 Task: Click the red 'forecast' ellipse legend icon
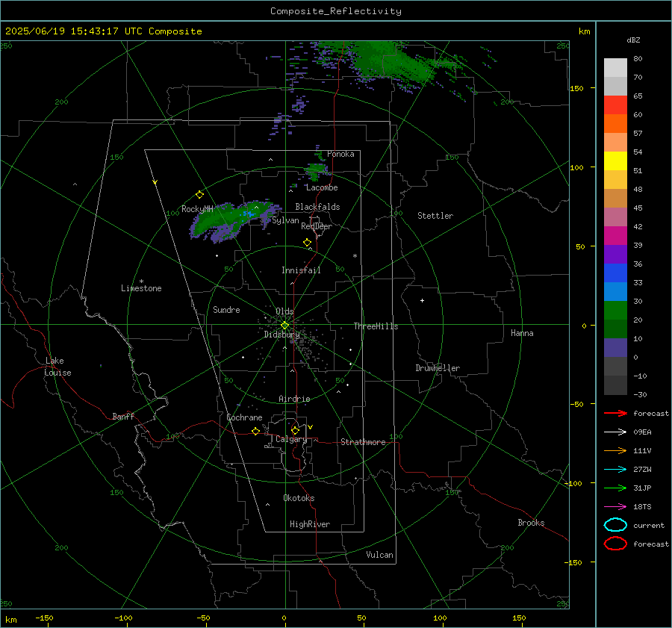[x=615, y=544]
